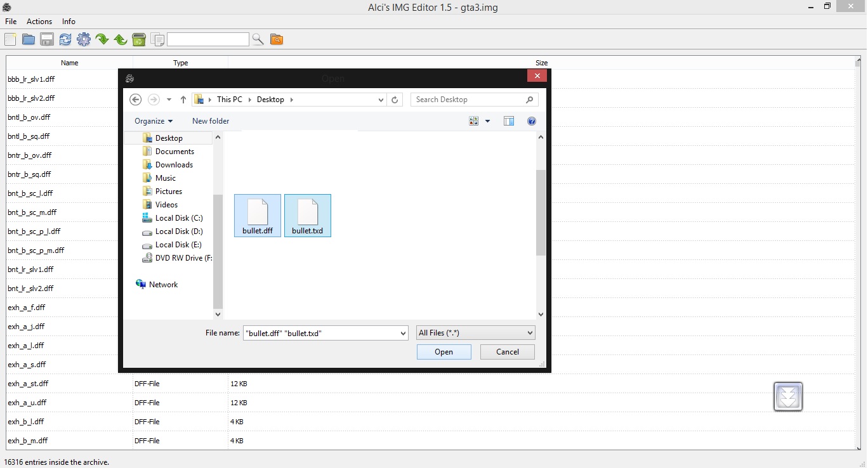Click Desktop in the address breadcrumb
This screenshot has height=468, width=868.
[x=270, y=100]
